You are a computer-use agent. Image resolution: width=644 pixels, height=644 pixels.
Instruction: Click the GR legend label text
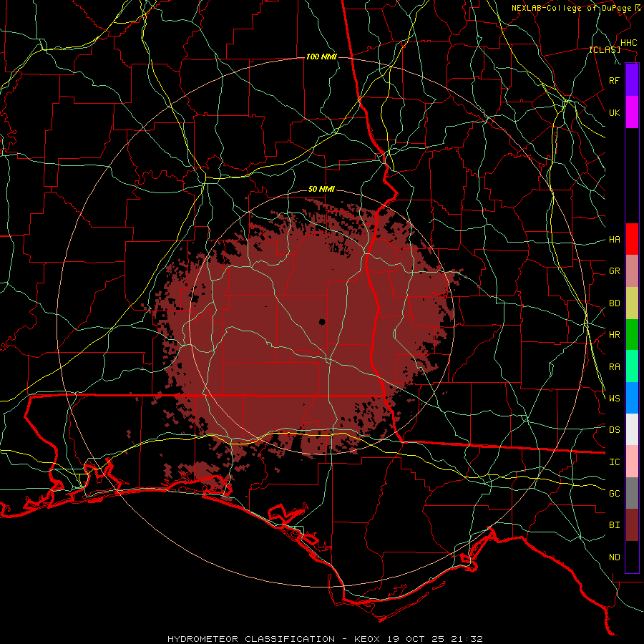coord(614,271)
